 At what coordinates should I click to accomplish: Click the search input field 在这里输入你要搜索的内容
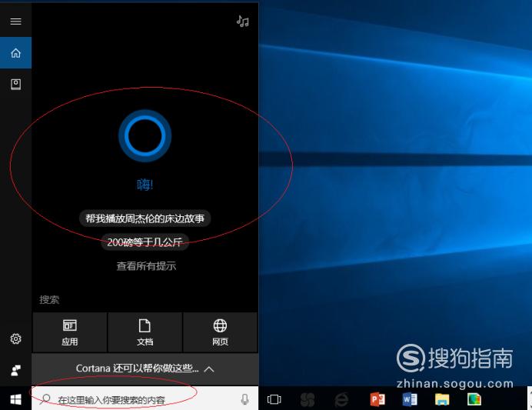tap(145, 399)
